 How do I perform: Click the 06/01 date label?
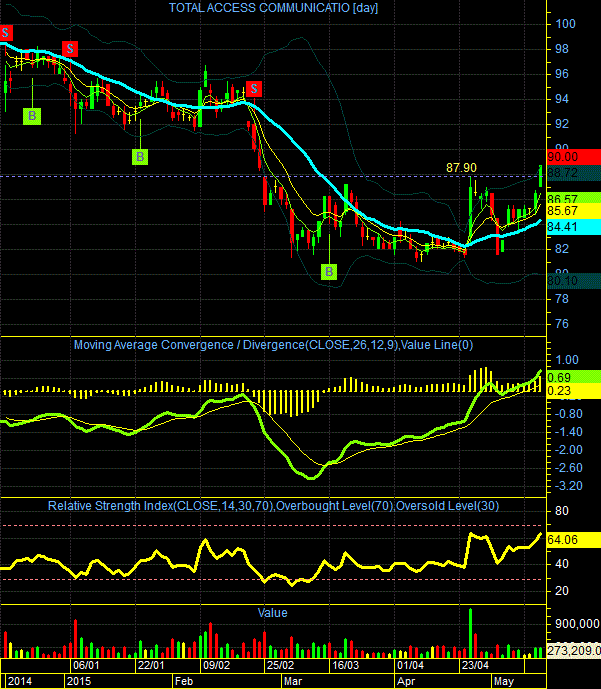86,665
